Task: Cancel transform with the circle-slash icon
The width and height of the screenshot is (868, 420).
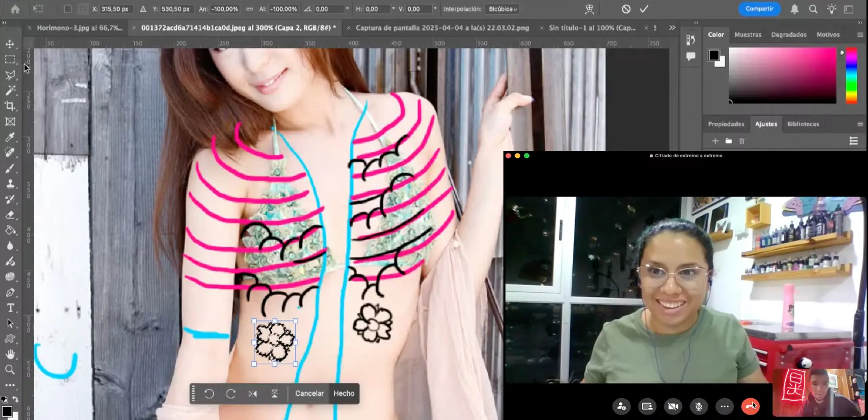Action: coord(626,9)
